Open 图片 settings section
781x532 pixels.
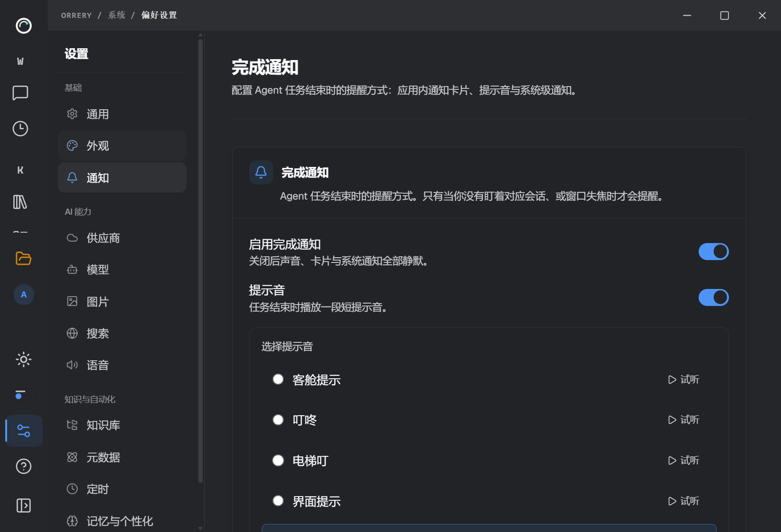(122, 302)
